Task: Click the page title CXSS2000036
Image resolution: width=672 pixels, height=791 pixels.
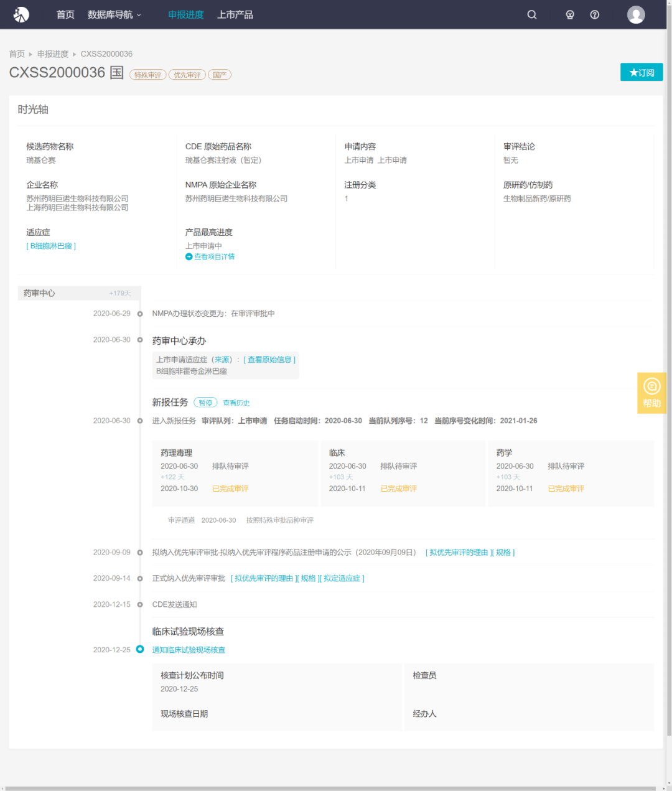Action: (x=57, y=72)
